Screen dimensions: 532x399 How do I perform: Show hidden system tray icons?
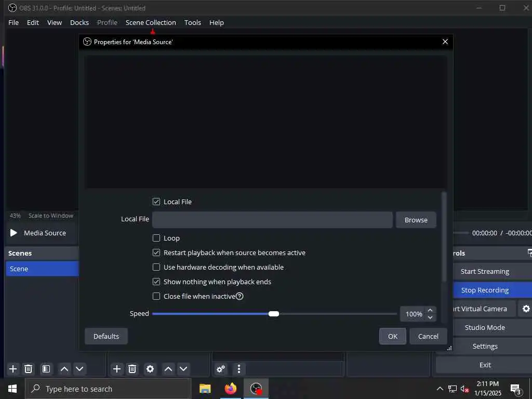tap(440, 389)
